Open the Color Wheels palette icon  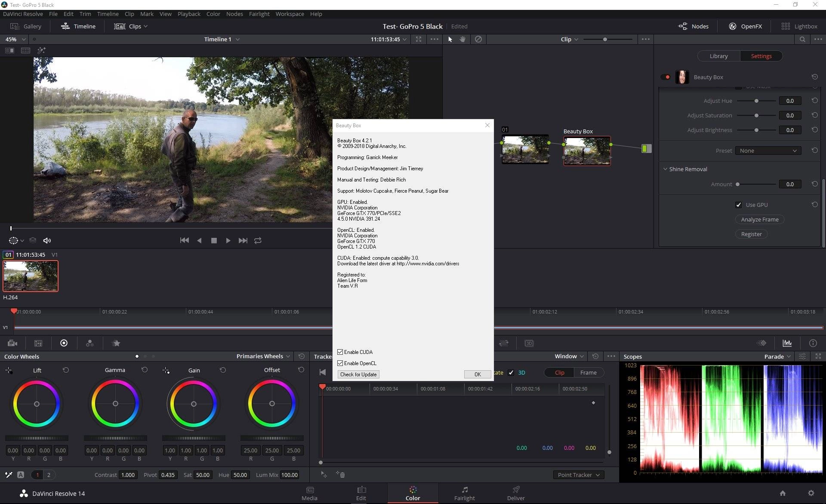64,343
